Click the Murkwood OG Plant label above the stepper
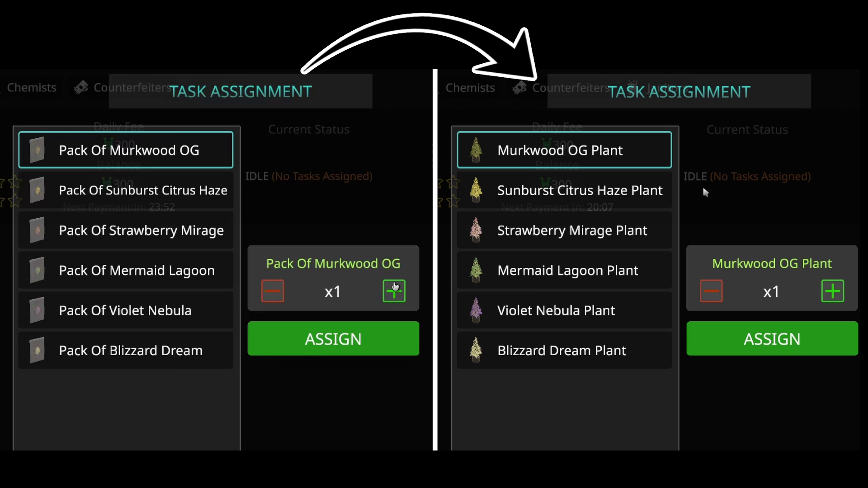Image resolution: width=868 pixels, height=488 pixels. [x=772, y=263]
